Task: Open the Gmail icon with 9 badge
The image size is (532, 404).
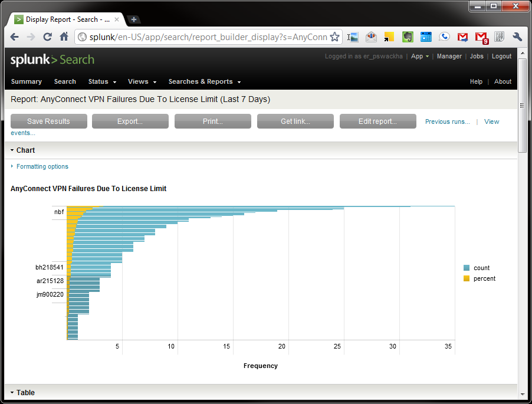Action: pos(481,38)
